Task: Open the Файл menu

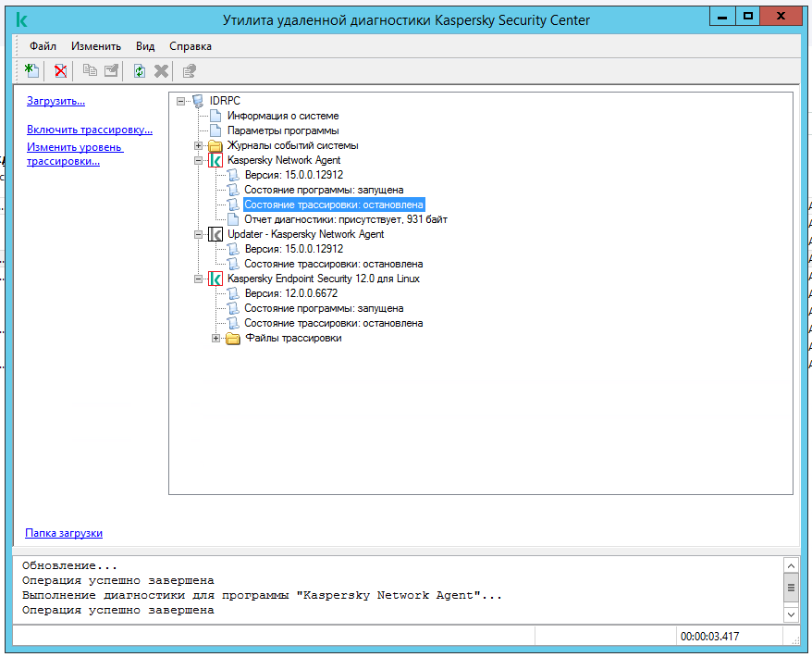Action: [x=43, y=46]
